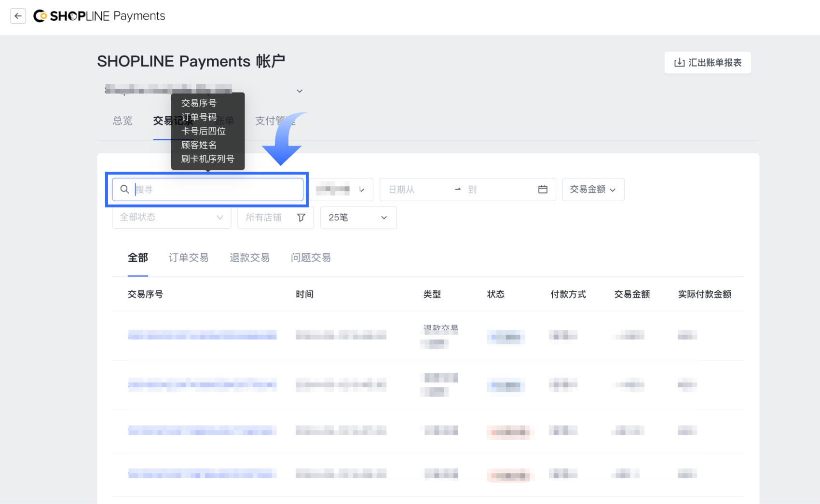Click the store filter funnel icon
This screenshot has height=504, width=820.
tap(301, 218)
